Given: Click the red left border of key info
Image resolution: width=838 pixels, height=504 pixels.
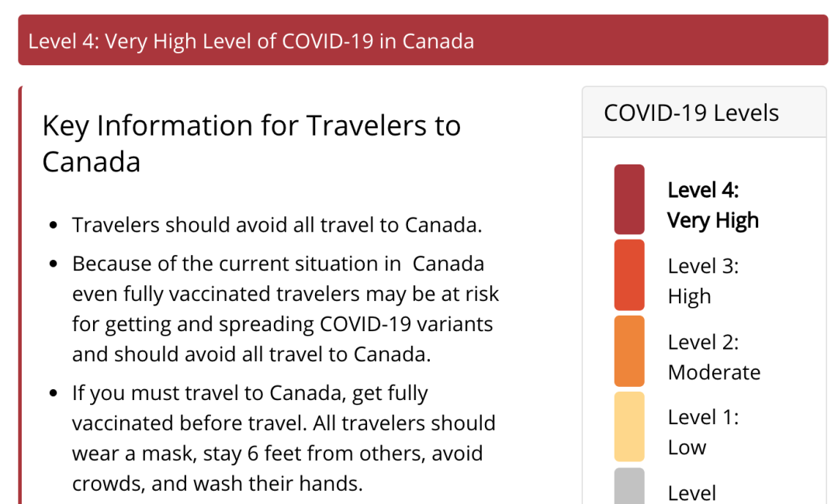Looking at the screenshot, I should point(20,295).
